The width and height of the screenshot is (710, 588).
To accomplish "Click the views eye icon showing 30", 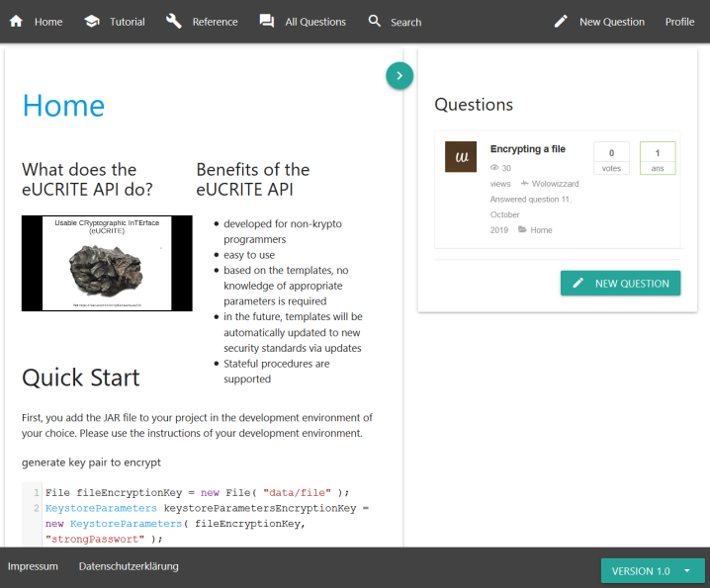I will pos(494,167).
